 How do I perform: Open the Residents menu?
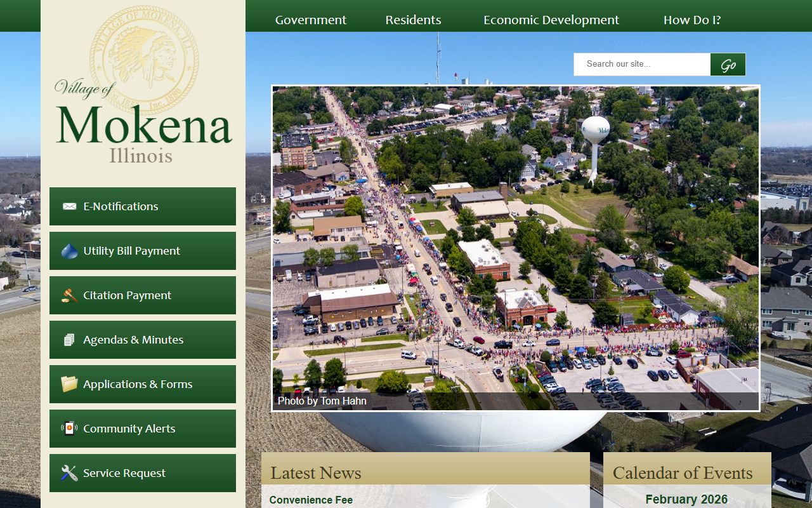413,20
